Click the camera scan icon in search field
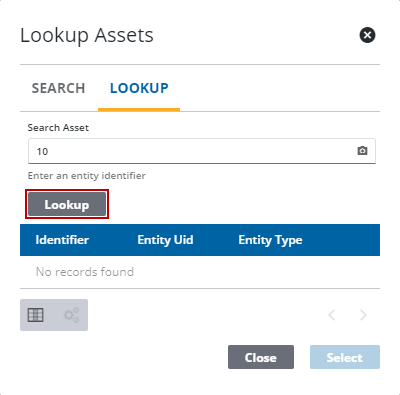 tap(362, 151)
